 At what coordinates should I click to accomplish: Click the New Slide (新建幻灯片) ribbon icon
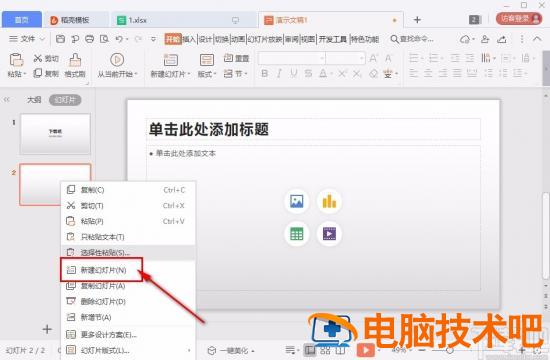[x=170, y=60]
